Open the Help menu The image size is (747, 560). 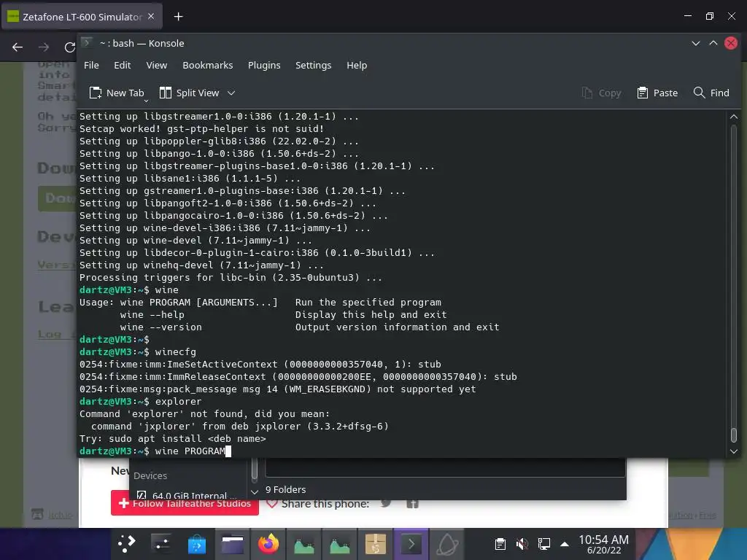pyautogui.click(x=357, y=65)
